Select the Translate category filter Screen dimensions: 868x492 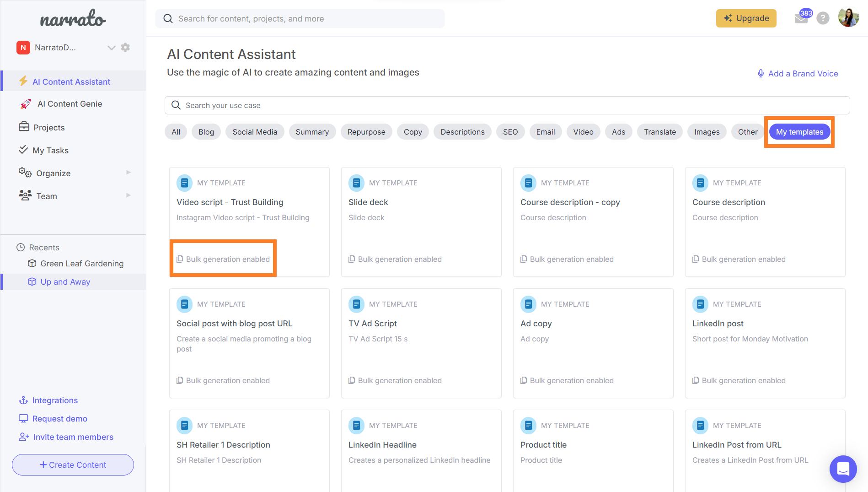[x=660, y=132]
